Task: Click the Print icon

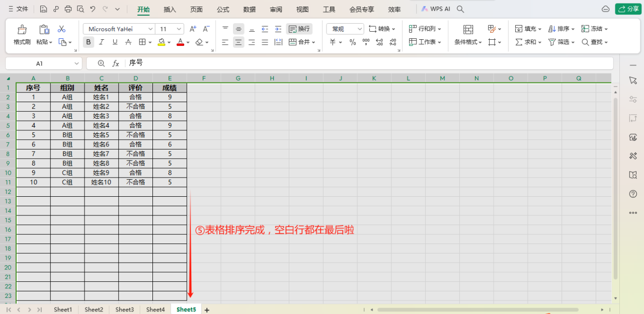Action: pos(68,9)
